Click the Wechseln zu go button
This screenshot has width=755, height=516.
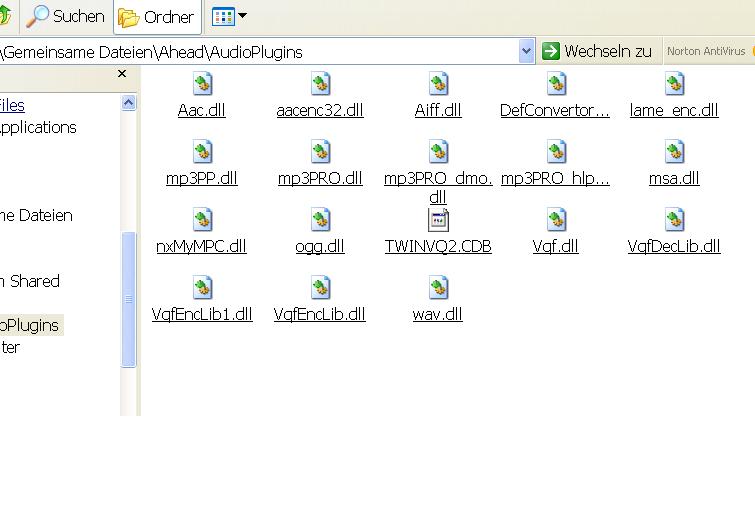[x=597, y=51]
